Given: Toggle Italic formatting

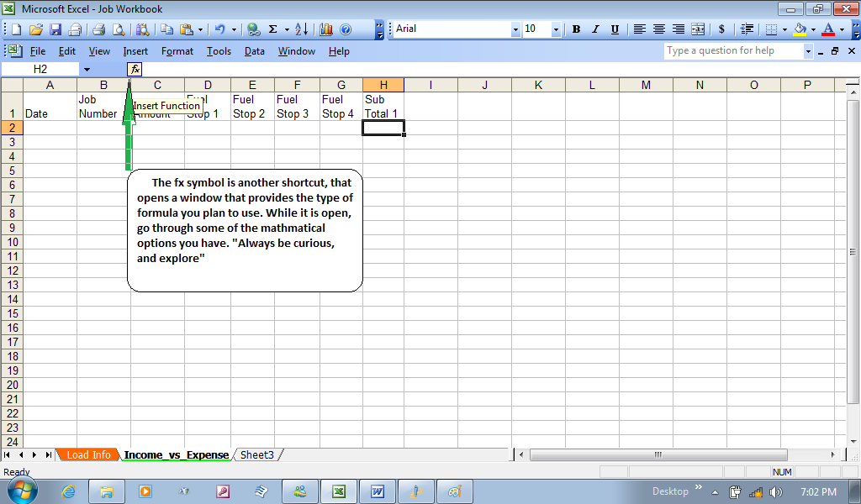Looking at the screenshot, I should click(x=595, y=29).
